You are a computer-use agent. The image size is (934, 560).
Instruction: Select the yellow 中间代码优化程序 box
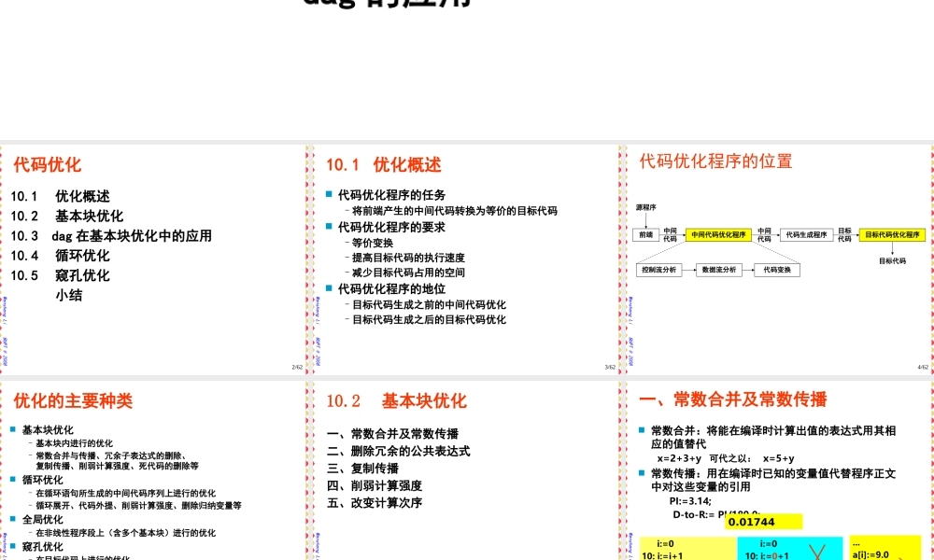718,235
